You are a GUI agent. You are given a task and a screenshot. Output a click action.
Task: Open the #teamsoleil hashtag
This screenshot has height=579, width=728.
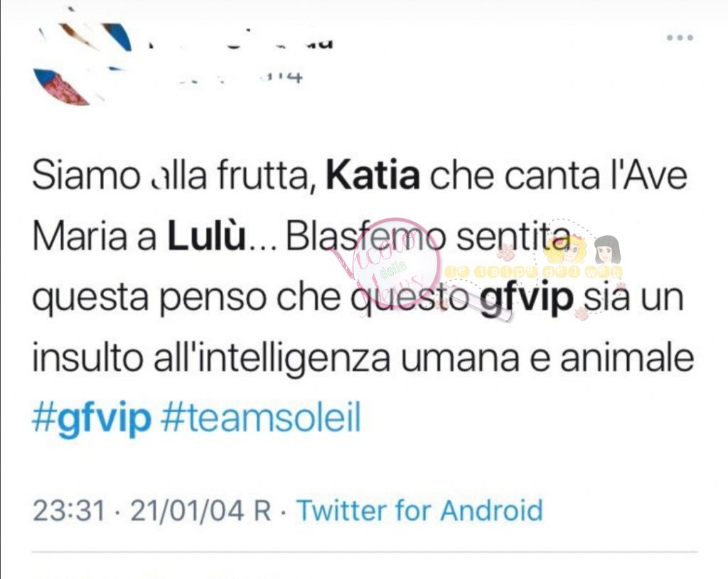point(260,418)
